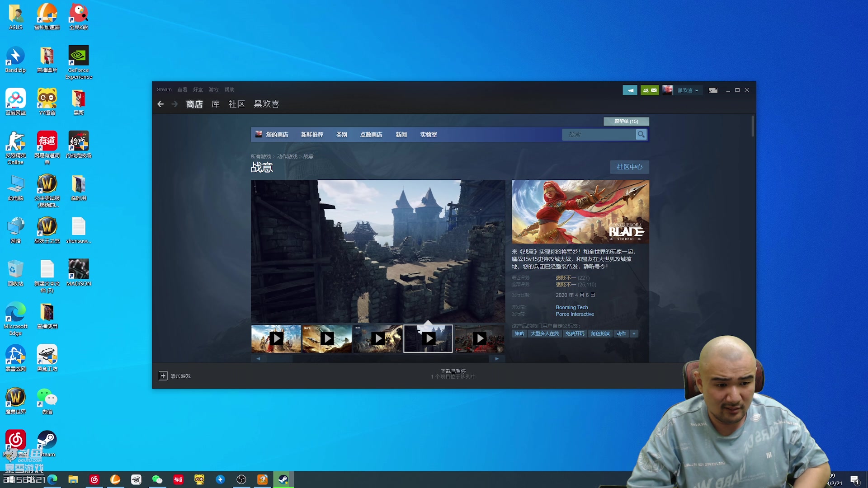Screen dimensions: 868x488
Task: Open the 社区中心 button
Action: pyautogui.click(x=630, y=167)
